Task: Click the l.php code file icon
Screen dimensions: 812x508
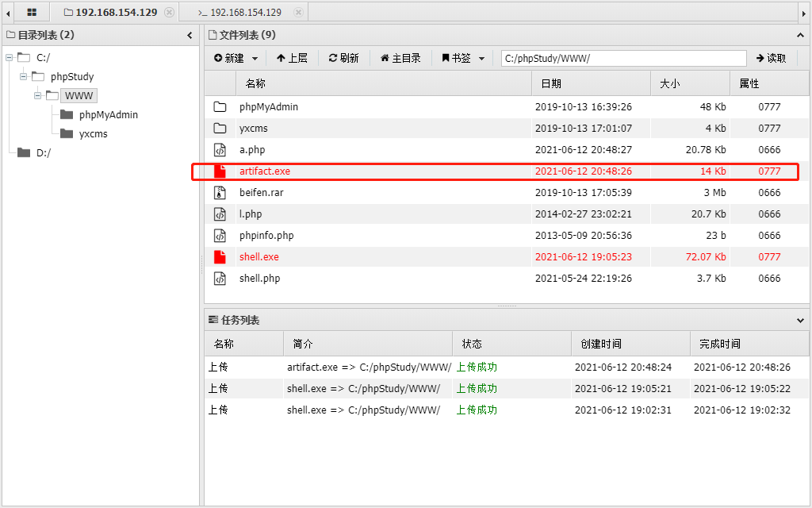Action: [x=220, y=214]
